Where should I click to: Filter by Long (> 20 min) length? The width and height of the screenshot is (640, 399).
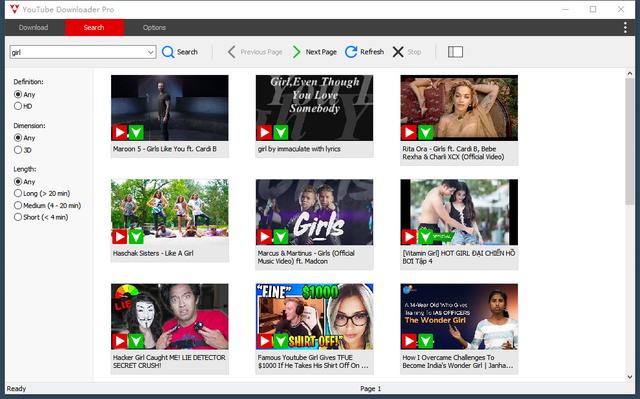(x=18, y=193)
